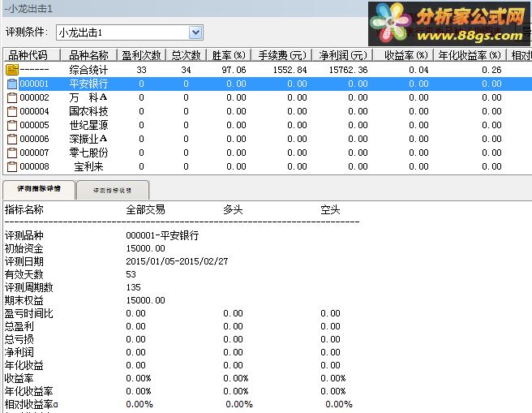Sort by 品种代码 column header
The image size is (532, 413).
coord(32,55)
